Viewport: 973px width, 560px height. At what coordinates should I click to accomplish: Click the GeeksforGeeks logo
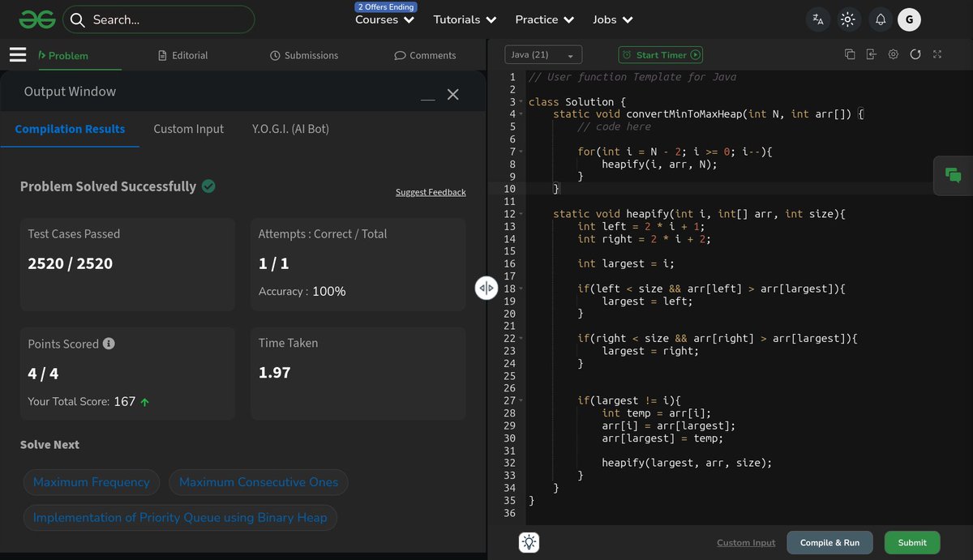pos(37,19)
